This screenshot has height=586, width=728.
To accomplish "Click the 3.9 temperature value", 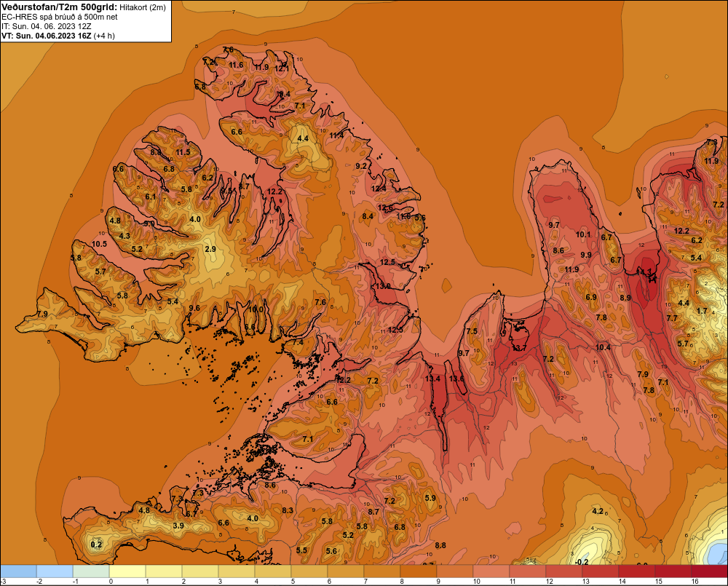I will click(178, 526).
